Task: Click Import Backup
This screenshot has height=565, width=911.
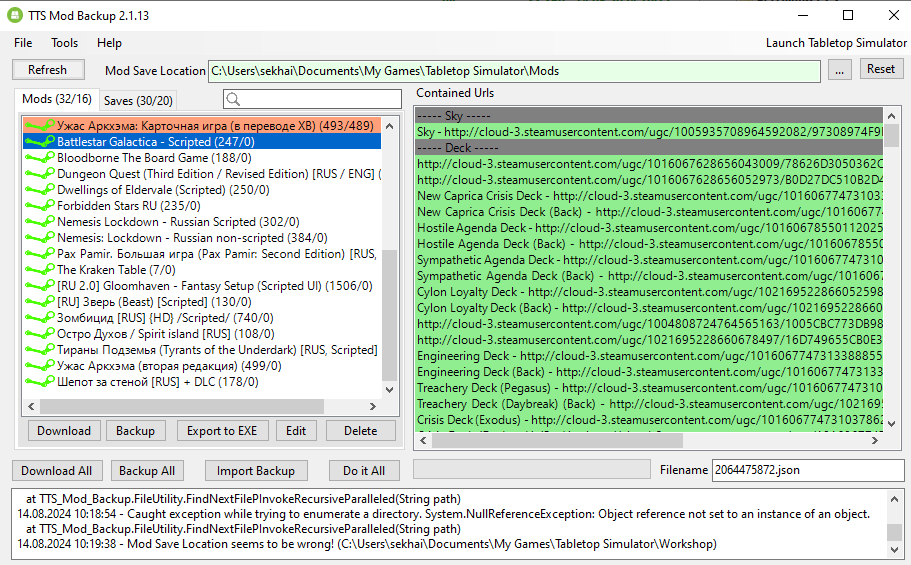Action: pyautogui.click(x=256, y=471)
